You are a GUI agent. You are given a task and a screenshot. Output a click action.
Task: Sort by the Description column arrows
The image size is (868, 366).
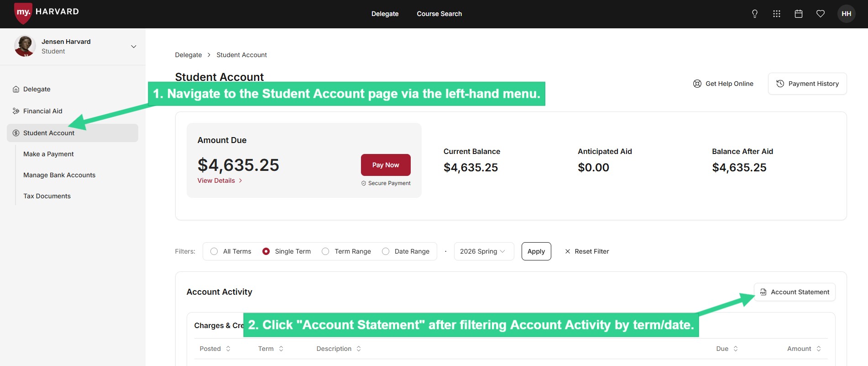coord(359,349)
